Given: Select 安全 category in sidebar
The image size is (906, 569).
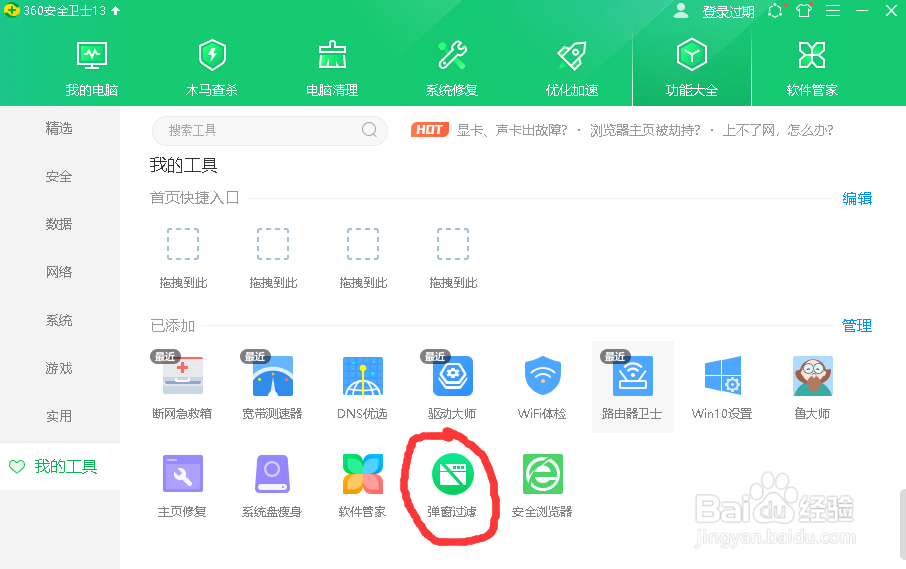Looking at the screenshot, I should (x=60, y=176).
